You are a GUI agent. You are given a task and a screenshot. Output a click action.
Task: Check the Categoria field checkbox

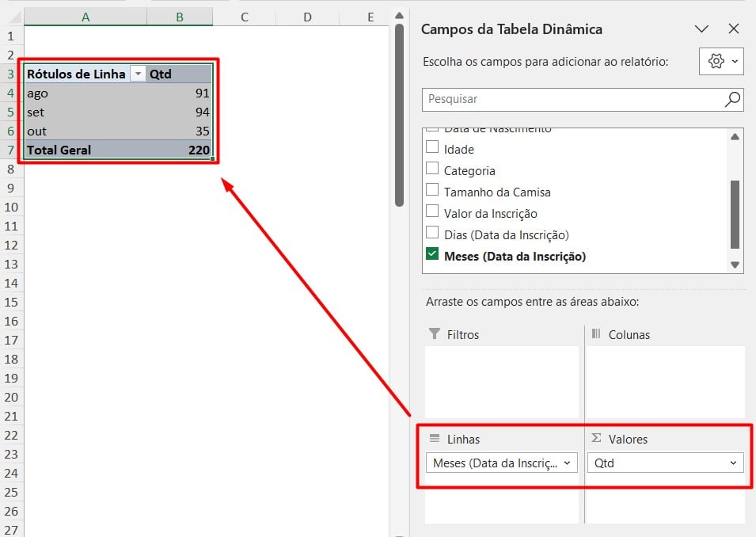pos(432,169)
